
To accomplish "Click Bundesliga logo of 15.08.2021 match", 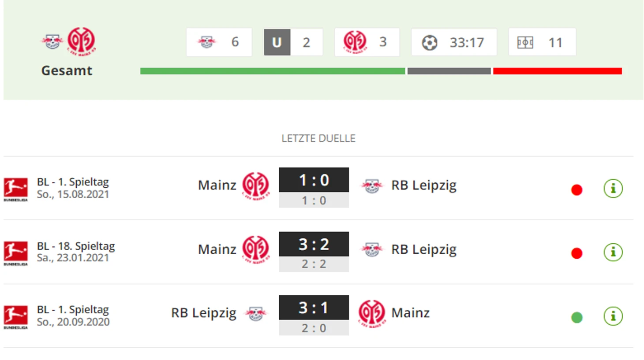I will pyautogui.click(x=16, y=189).
